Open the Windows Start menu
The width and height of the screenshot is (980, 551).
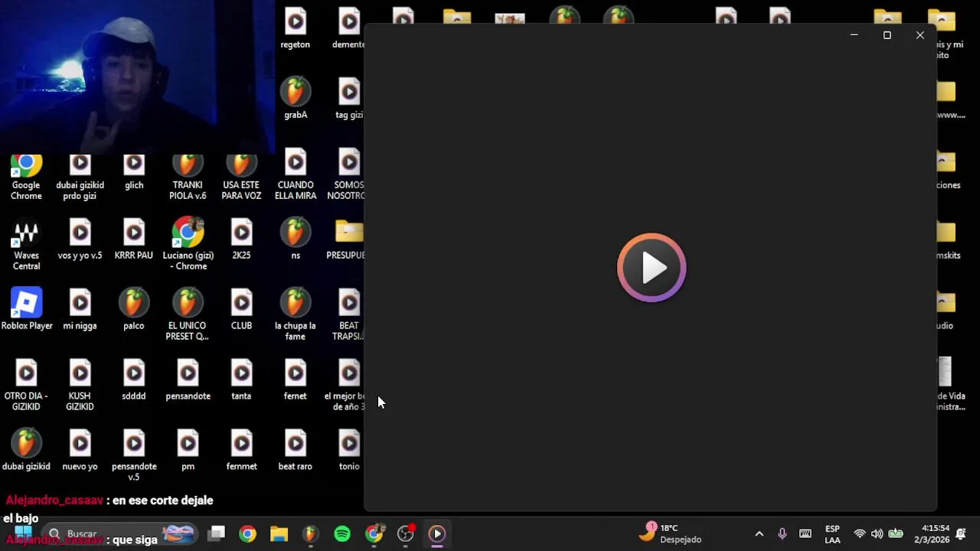pos(23,533)
